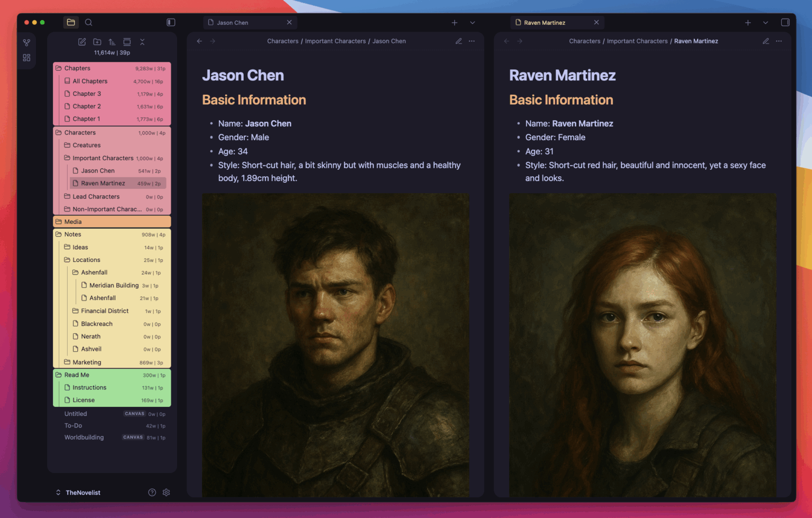Create a new folder using the folder-plus icon
The width and height of the screenshot is (812, 518).
tap(97, 42)
